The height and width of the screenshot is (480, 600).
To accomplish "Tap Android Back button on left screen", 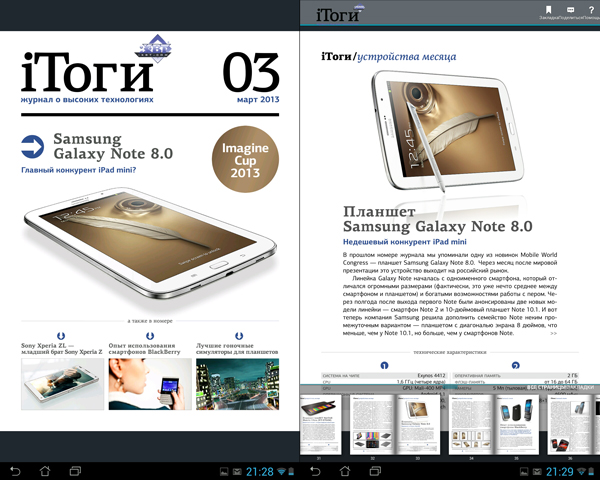I will [x=15, y=471].
